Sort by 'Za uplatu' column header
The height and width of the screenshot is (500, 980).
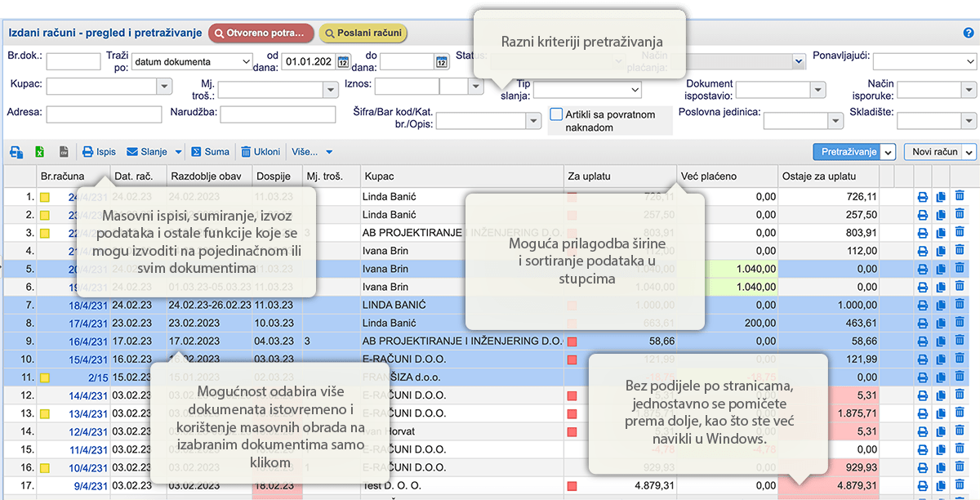pyautogui.click(x=620, y=176)
